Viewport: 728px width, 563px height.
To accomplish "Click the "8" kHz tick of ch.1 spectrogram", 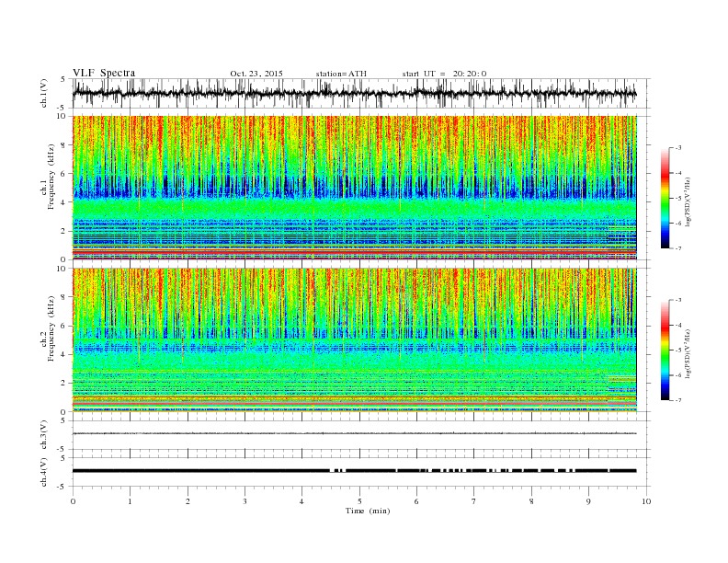I will point(64,145).
